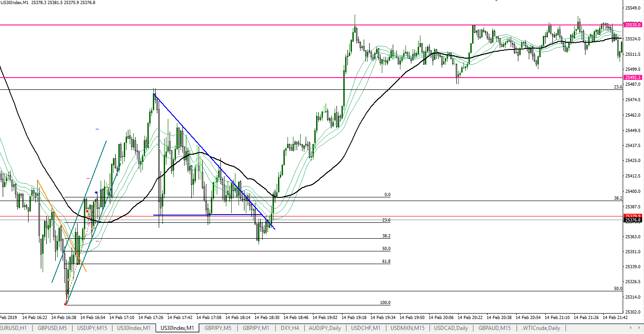644x334 pixels.
Task: Select the USDMXN,M15 chart tab
Action: click(x=408, y=328)
